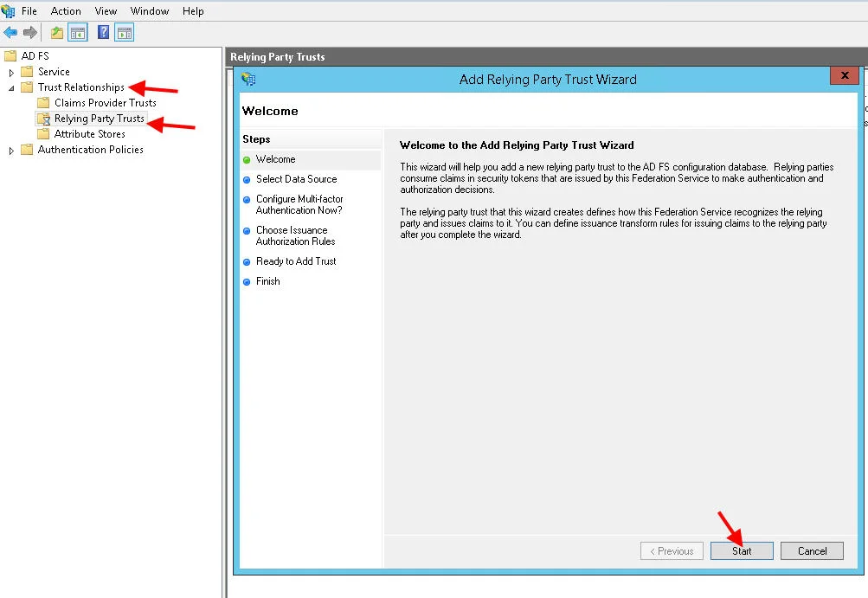Open the Window menu

pos(150,11)
